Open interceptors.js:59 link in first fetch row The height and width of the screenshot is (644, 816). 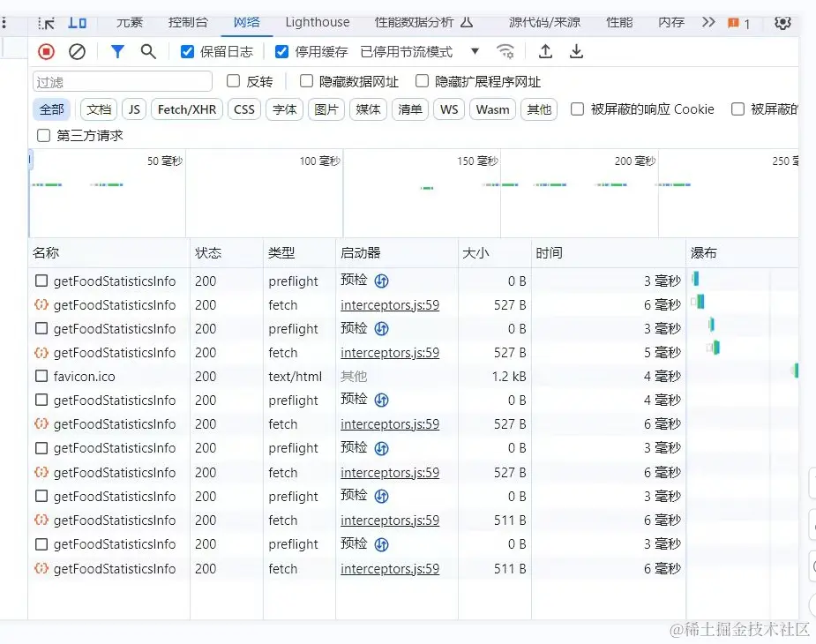[390, 305]
